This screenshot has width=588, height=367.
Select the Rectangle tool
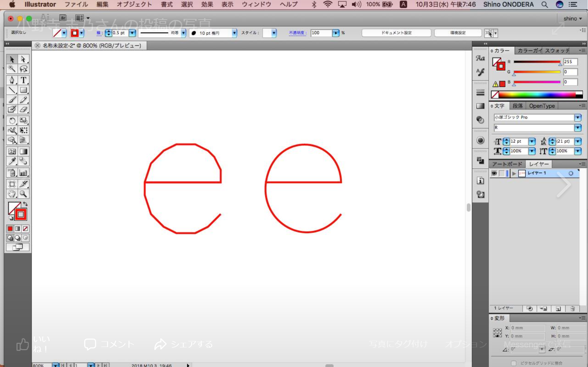[x=23, y=90]
